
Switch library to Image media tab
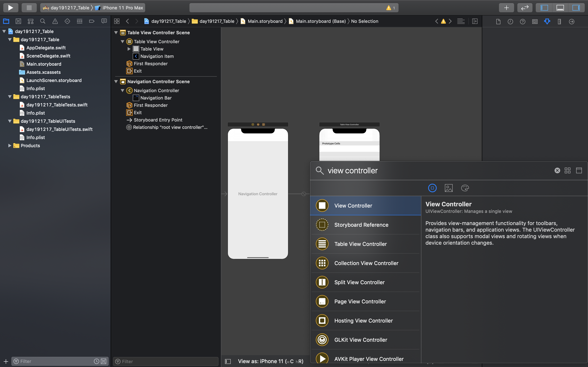(449, 188)
